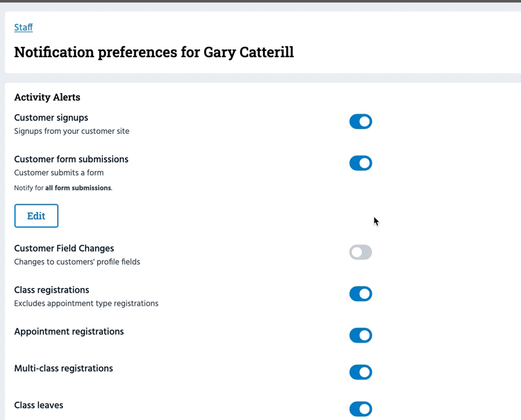The image size is (521, 420).
Task: Click the 'Class leaves' label text
Action: [x=39, y=406]
